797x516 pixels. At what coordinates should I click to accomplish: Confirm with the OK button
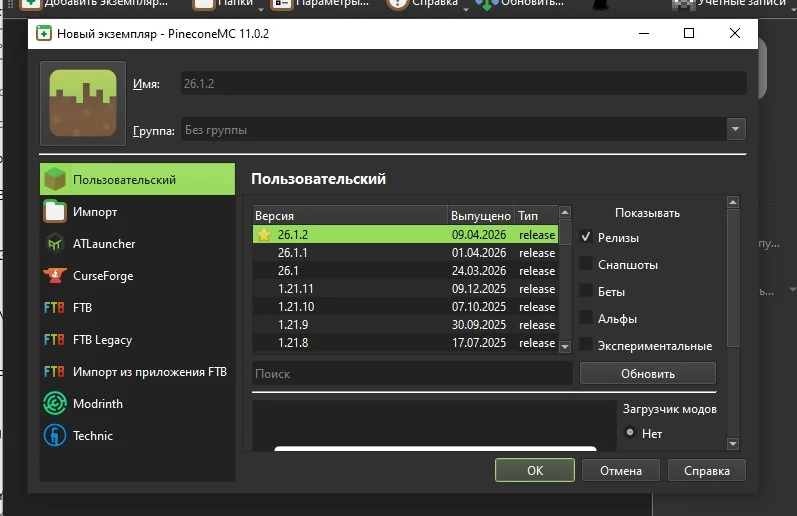535,470
